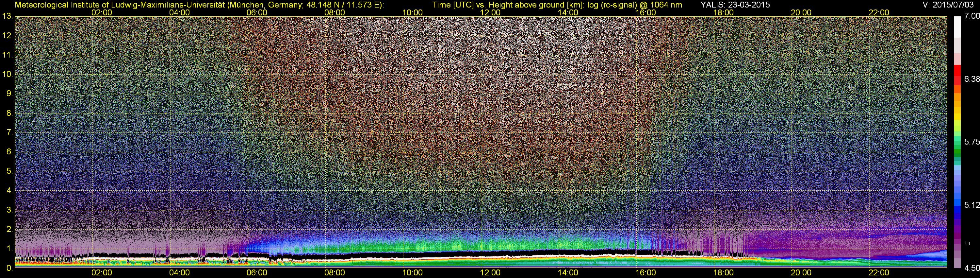Click the 3. height label on the left axis

9,210
